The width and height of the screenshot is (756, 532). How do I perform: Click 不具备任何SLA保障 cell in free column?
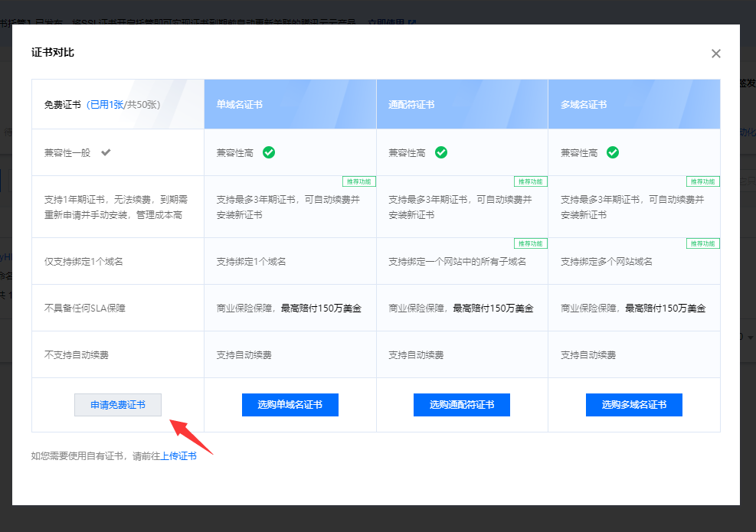[x=83, y=308]
